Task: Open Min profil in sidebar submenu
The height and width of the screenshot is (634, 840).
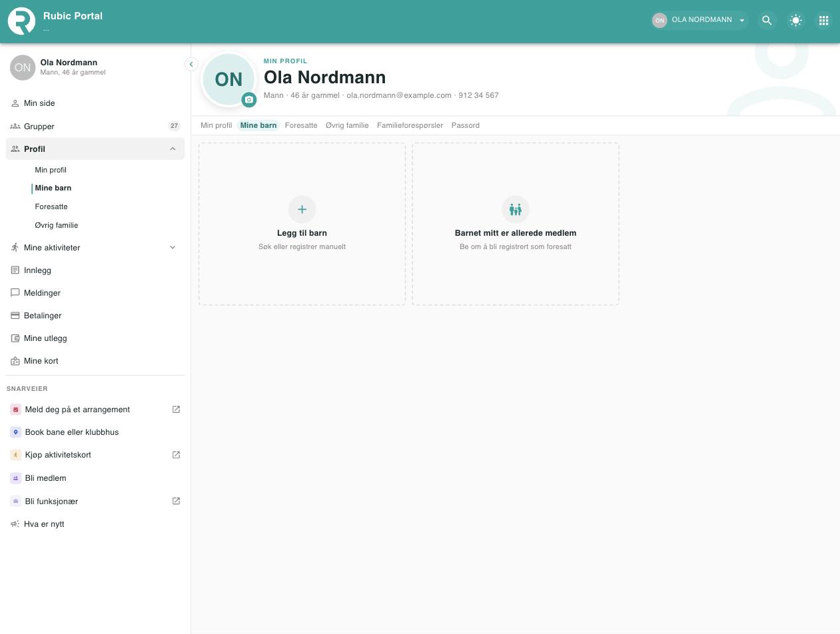Action: (51, 170)
